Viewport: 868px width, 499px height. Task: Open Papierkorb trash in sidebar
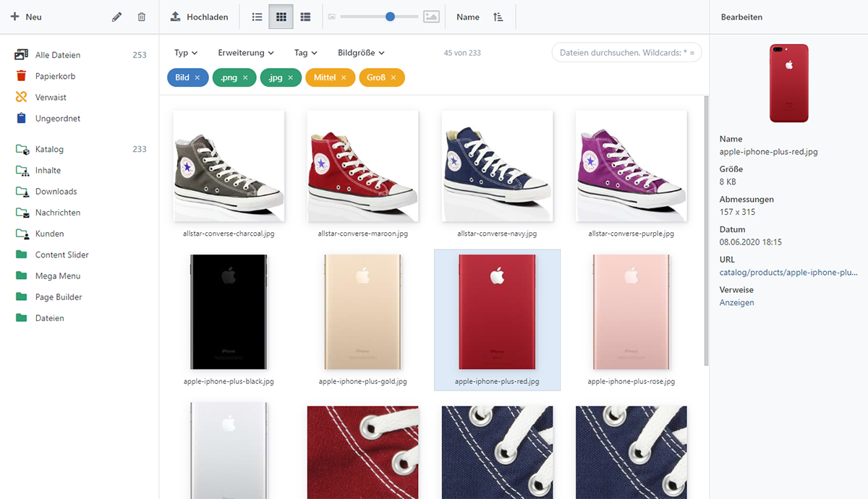(x=55, y=76)
